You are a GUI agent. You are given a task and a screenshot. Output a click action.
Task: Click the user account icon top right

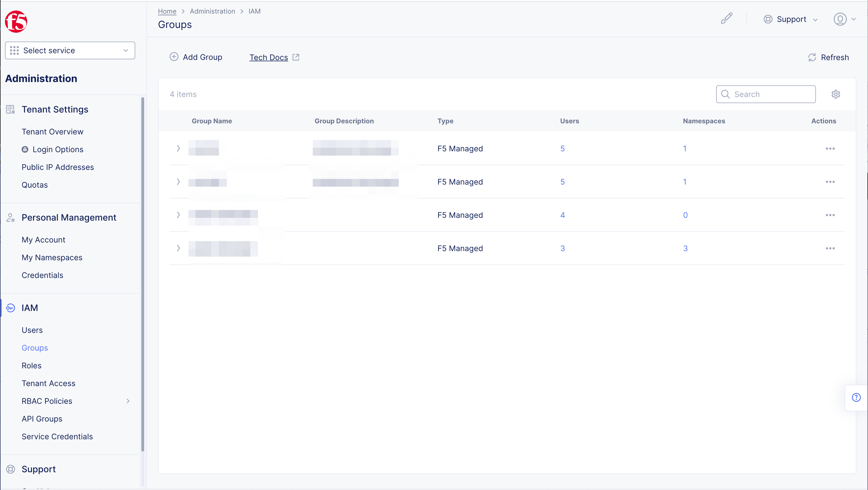840,19
